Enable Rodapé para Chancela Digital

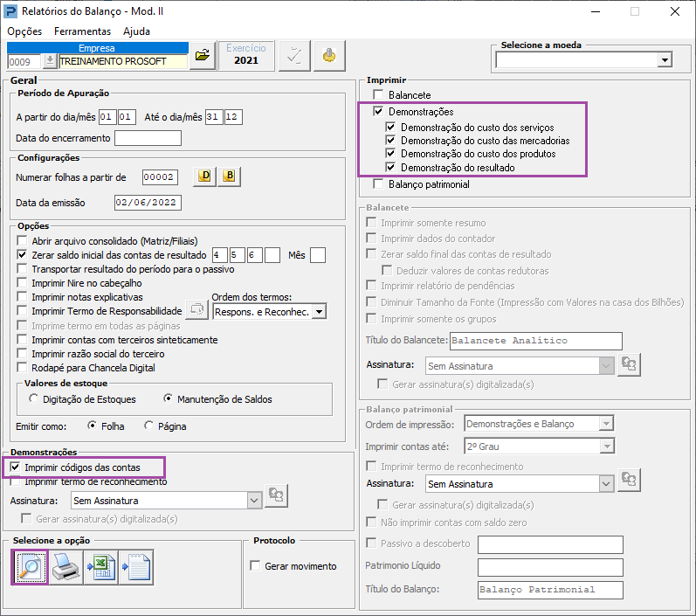(22, 368)
